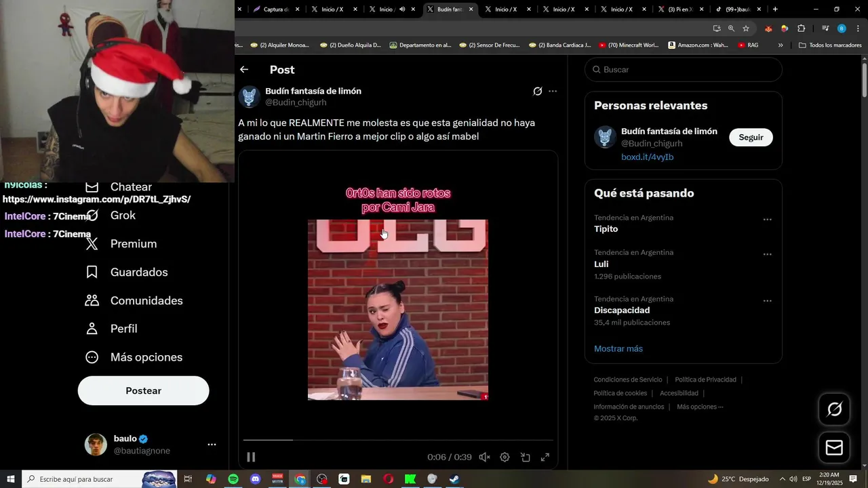Show hidden system tray icons
The width and height of the screenshot is (868, 488).
coord(783,479)
